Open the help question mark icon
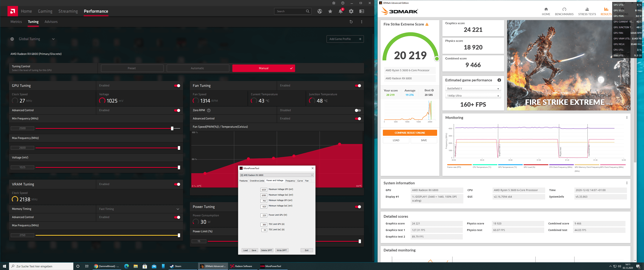 click(343, 3)
